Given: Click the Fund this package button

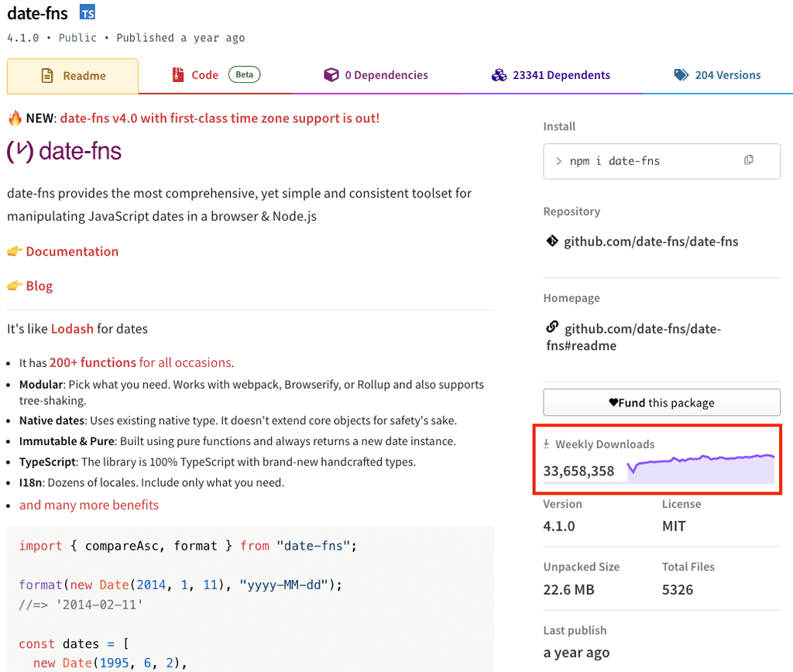Looking at the screenshot, I should [x=661, y=402].
